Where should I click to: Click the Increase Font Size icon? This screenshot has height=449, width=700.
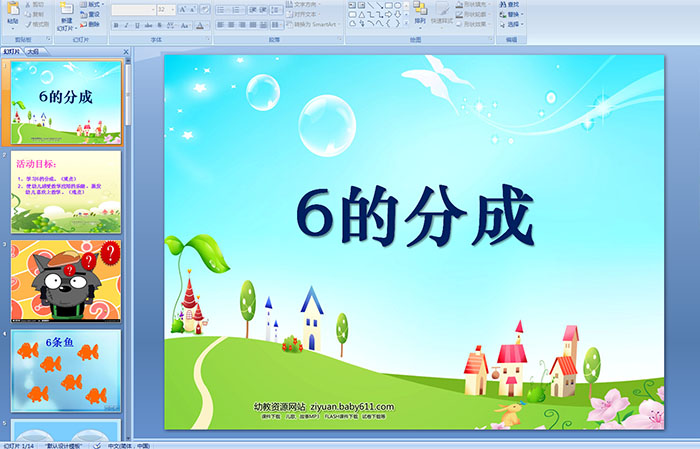coord(183,9)
